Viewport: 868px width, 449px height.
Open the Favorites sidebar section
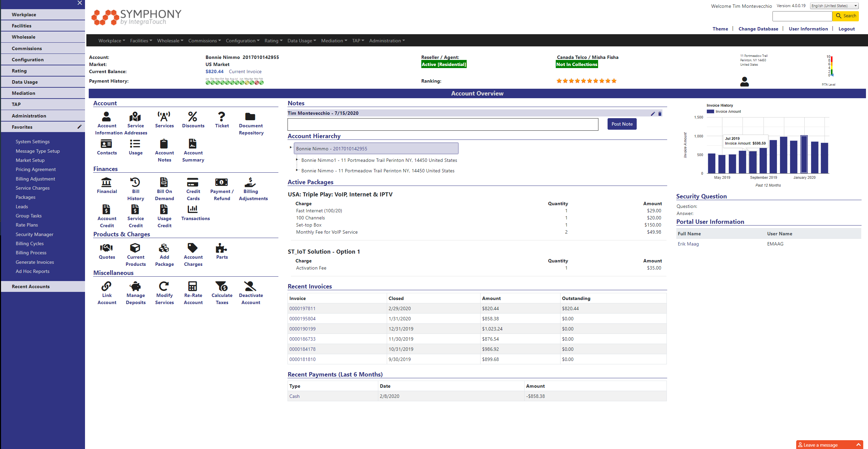[x=22, y=127]
